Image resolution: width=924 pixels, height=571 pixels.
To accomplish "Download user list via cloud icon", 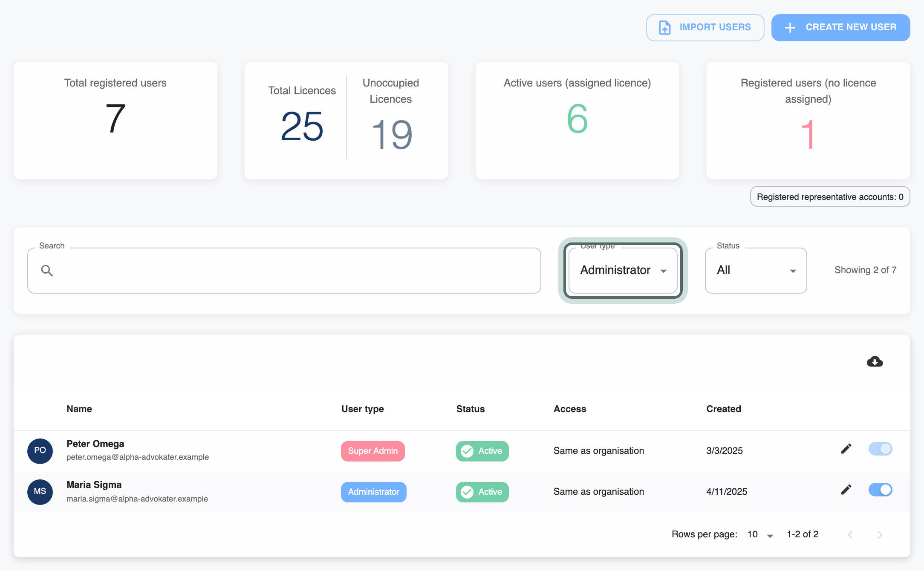I will [875, 362].
